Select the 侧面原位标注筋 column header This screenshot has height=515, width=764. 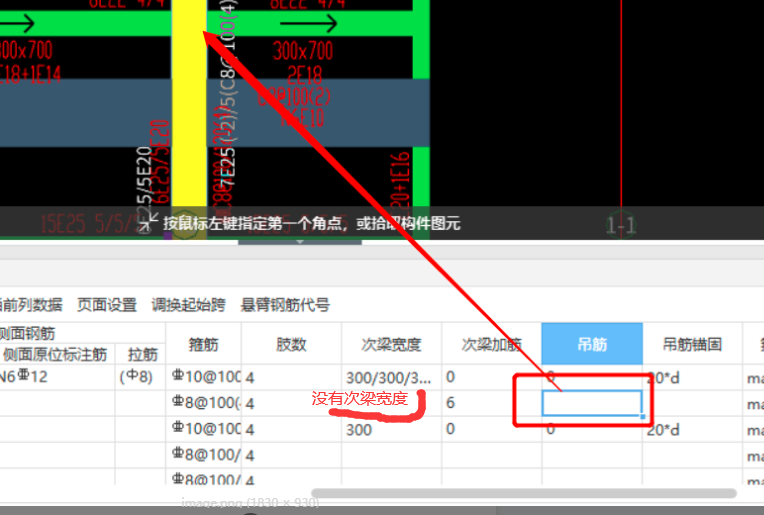[55, 354]
